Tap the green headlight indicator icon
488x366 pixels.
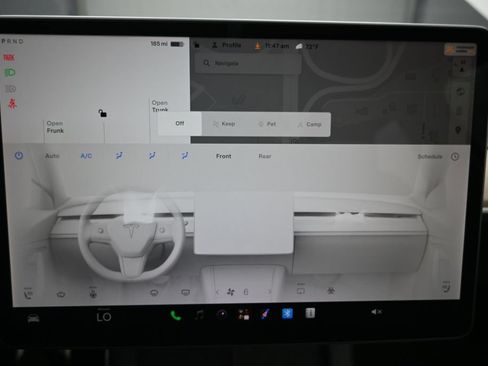(x=10, y=72)
